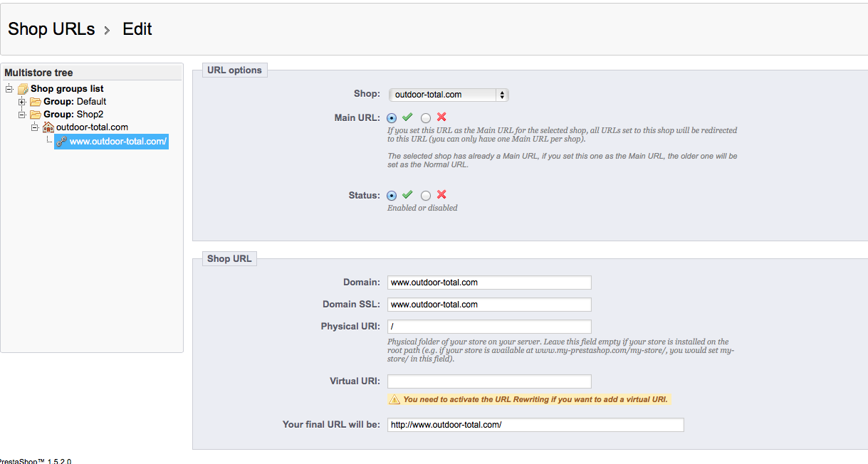Select Group: Shop2 in the multistore tree

tap(73, 115)
